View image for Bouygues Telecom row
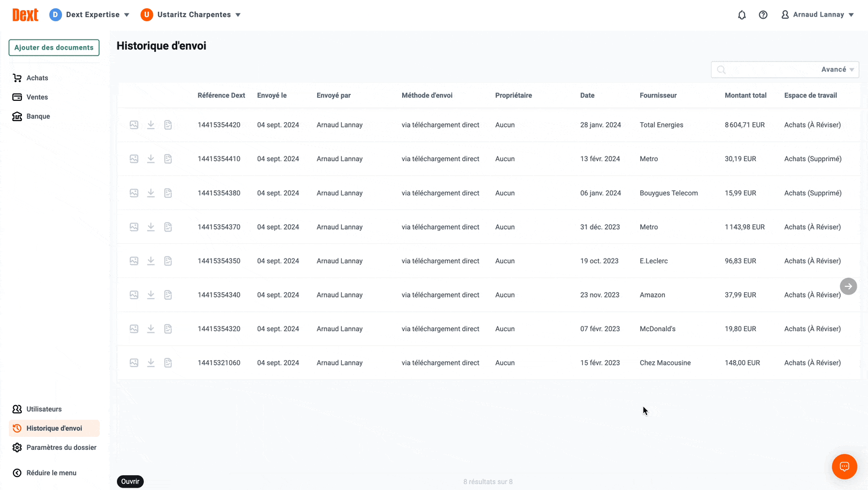868x490 pixels. (134, 193)
